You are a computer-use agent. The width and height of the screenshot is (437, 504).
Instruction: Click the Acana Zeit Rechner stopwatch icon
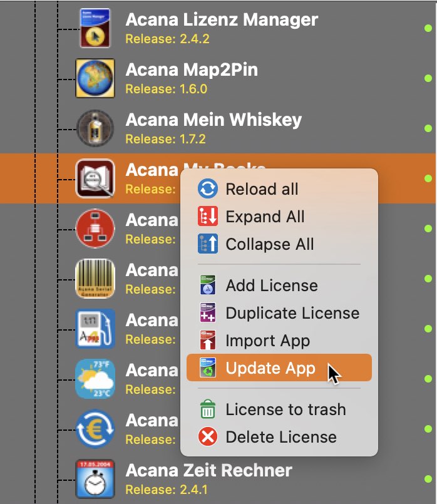95,479
